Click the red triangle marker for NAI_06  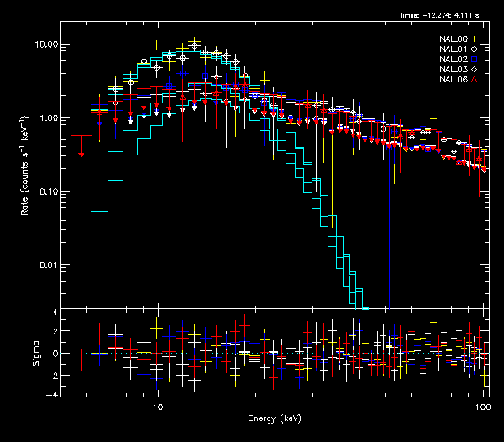point(475,79)
